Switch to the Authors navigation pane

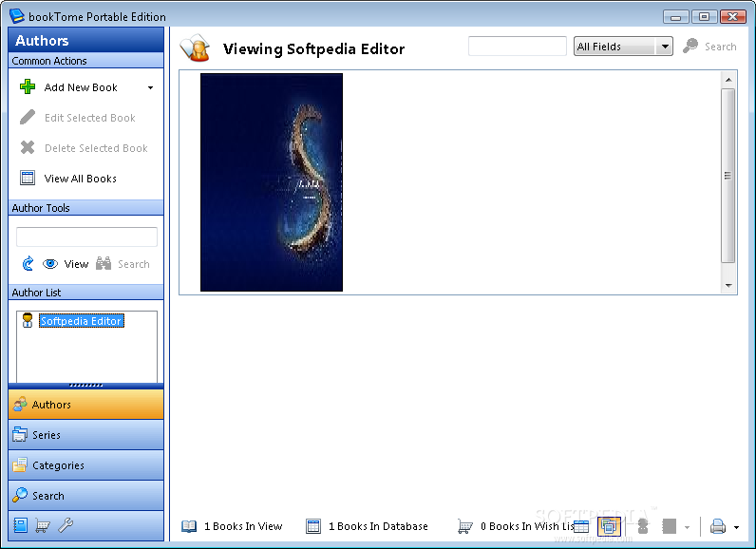point(85,405)
